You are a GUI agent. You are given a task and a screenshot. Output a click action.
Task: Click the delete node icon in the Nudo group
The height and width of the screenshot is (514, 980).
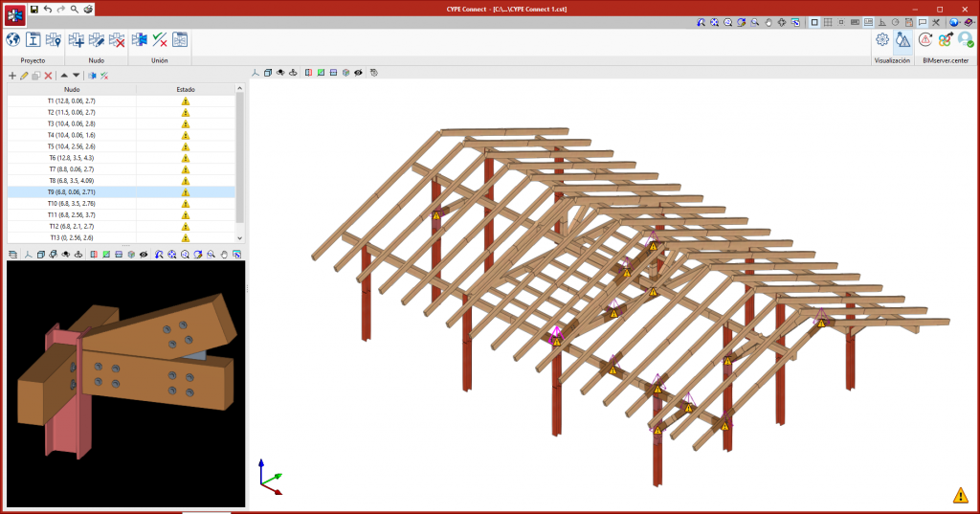pyautogui.click(x=117, y=39)
